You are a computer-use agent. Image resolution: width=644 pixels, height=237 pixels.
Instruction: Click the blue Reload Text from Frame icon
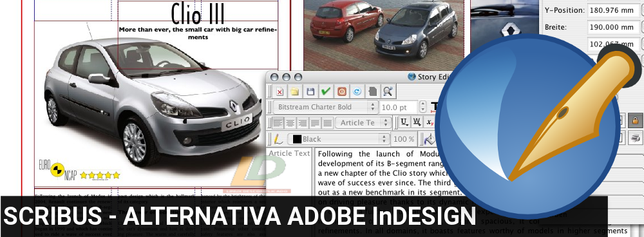(357, 91)
